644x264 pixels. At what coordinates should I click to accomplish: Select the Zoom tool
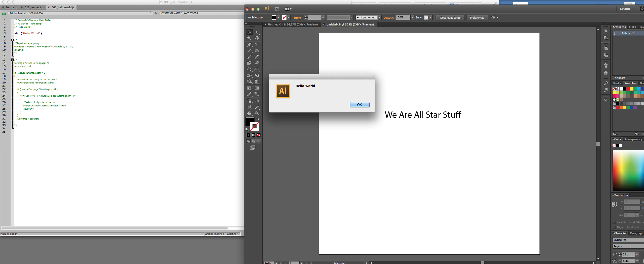[257, 113]
